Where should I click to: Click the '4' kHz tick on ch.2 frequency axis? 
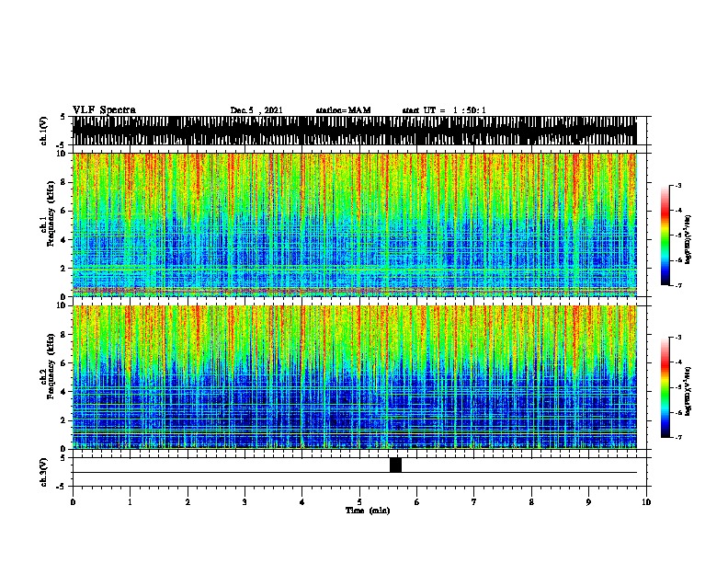tap(65, 392)
